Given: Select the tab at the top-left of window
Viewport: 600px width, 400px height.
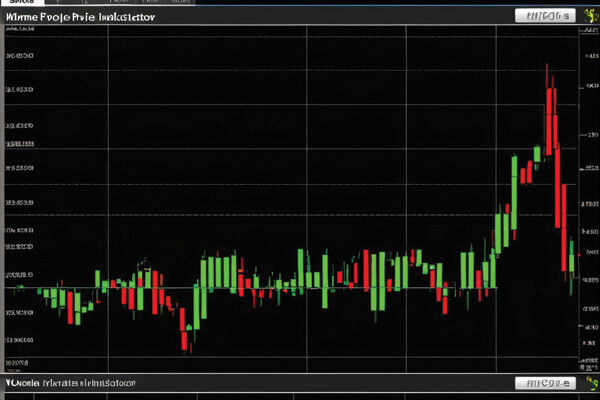Looking at the screenshot, I should tap(17, 4).
